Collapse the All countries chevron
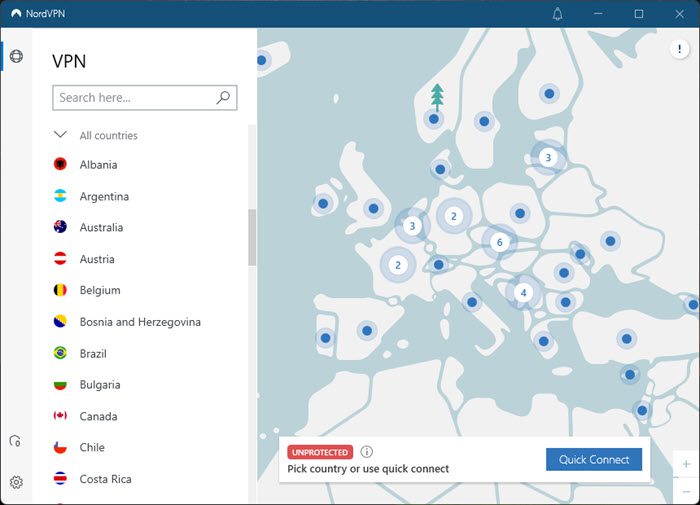Screen dimensions: 700x505 point(60,134)
